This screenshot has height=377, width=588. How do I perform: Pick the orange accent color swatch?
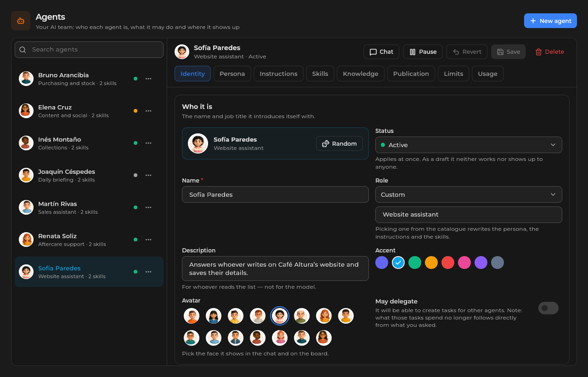[x=431, y=263]
